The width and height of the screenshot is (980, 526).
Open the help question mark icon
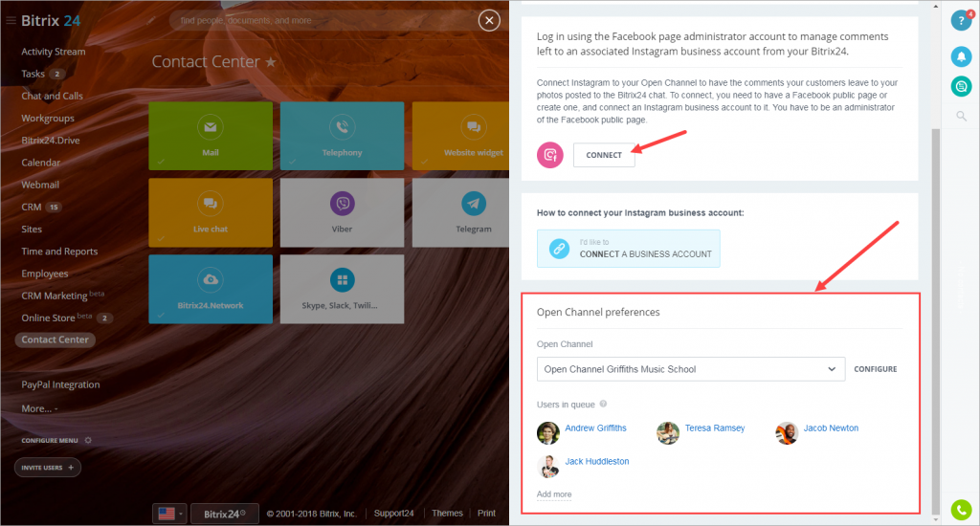(961, 21)
